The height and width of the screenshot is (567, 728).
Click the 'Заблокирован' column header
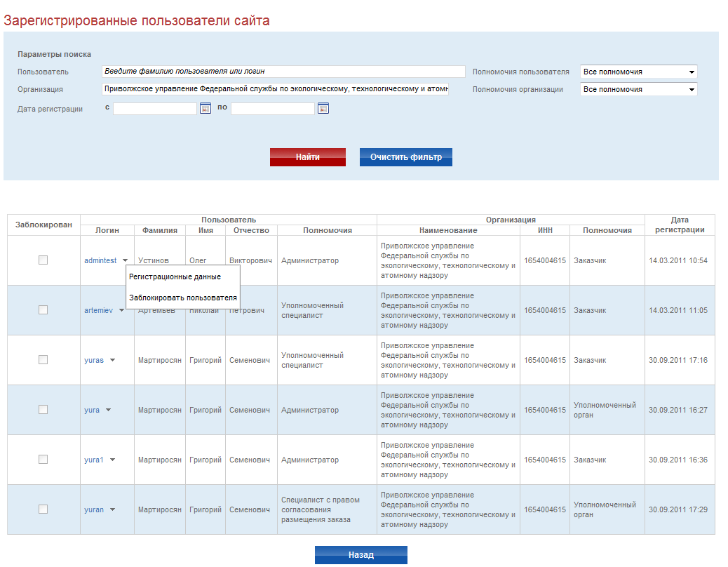click(43, 225)
